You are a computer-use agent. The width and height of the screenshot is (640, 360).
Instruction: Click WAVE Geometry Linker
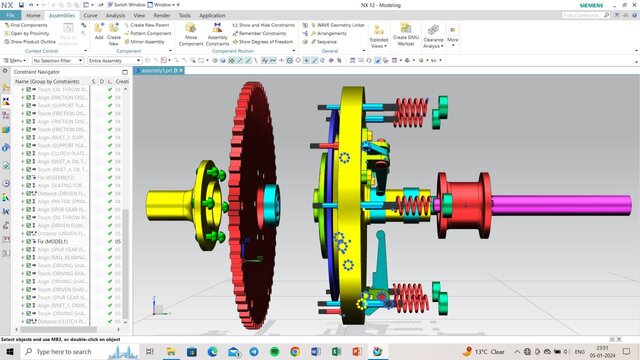338,25
